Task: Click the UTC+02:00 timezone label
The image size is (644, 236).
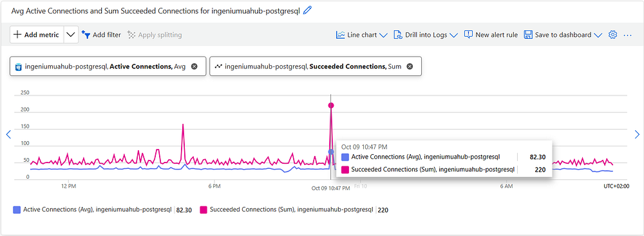Action: pyautogui.click(x=616, y=186)
